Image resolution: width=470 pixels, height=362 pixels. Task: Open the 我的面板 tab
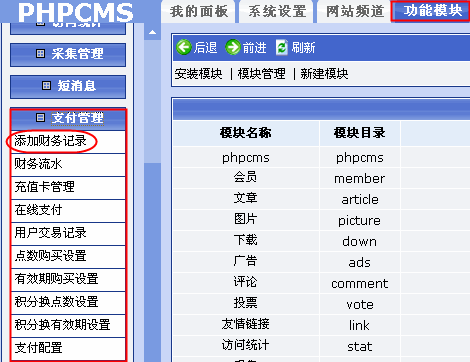point(199,12)
